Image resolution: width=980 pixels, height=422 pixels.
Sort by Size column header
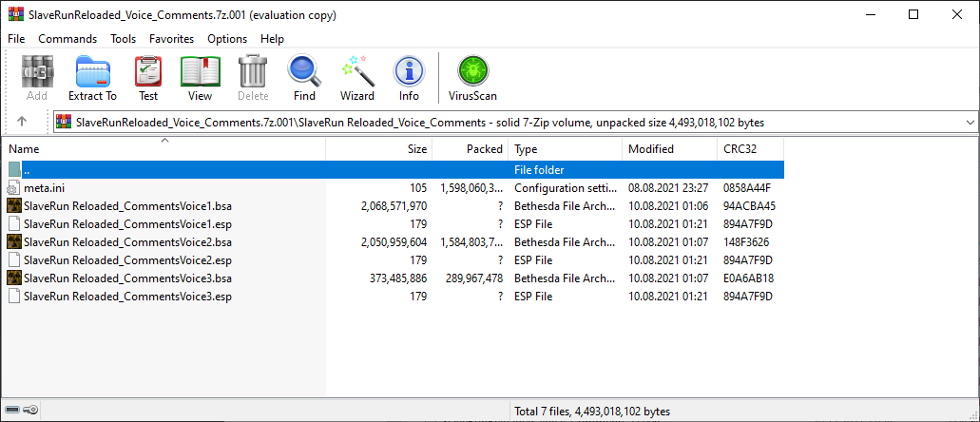click(x=379, y=149)
